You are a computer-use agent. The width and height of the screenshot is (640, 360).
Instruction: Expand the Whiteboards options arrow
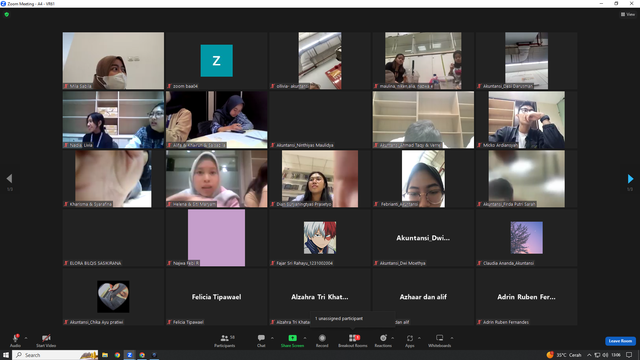point(452,338)
